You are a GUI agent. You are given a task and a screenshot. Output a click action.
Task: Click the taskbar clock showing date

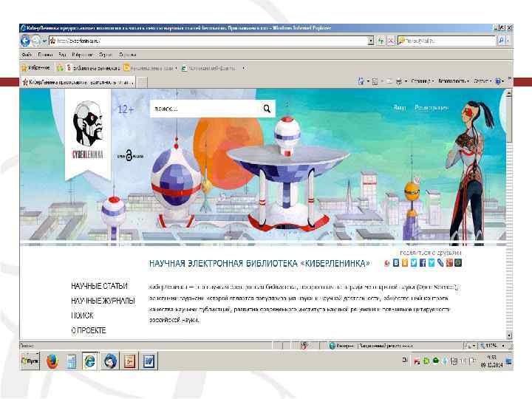(491, 361)
